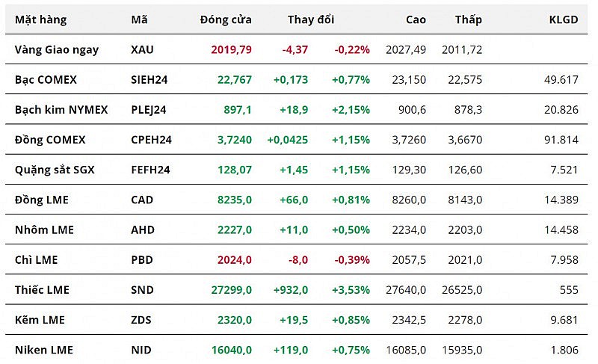Click the XAU ticker code
The height and width of the screenshot is (364, 598).
pyautogui.click(x=142, y=50)
